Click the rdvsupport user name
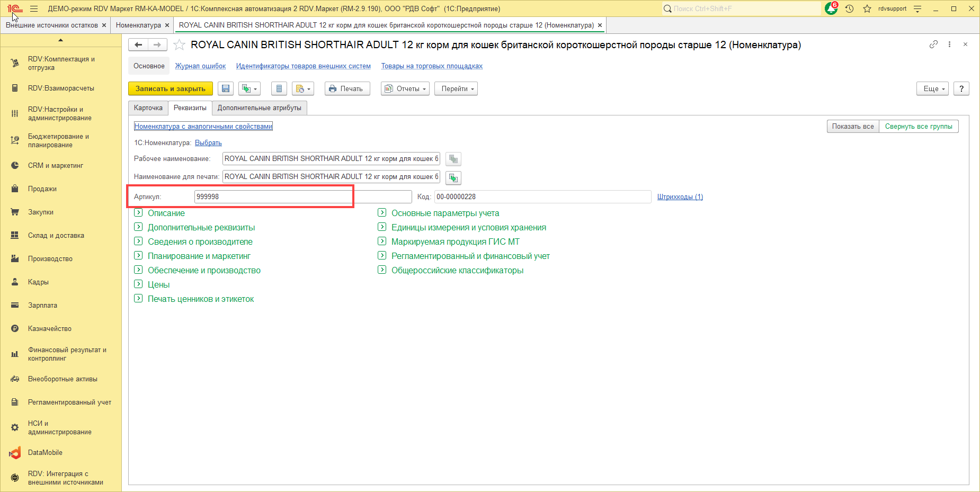This screenshot has width=980, height=492. click(892, 8)
